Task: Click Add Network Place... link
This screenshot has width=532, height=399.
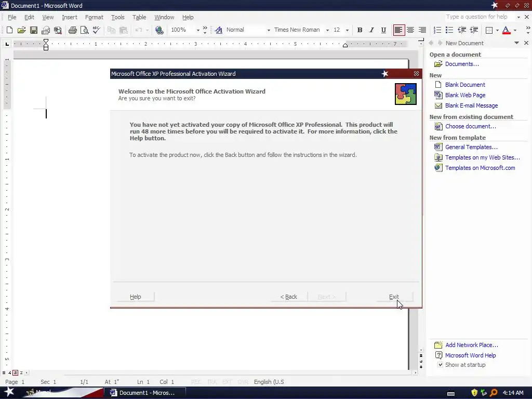Action: tap(472, 345)
